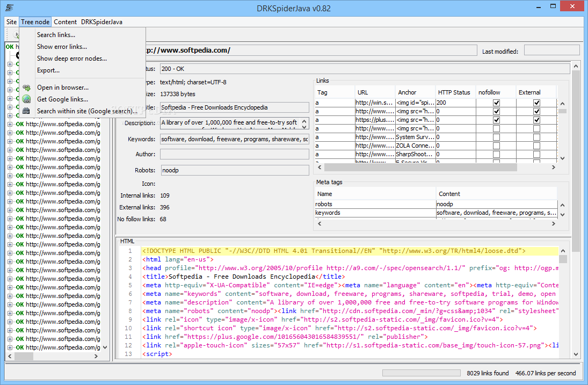
Task: Toggle External checkbox for http://win.s... row
Action: coord(536,103)
